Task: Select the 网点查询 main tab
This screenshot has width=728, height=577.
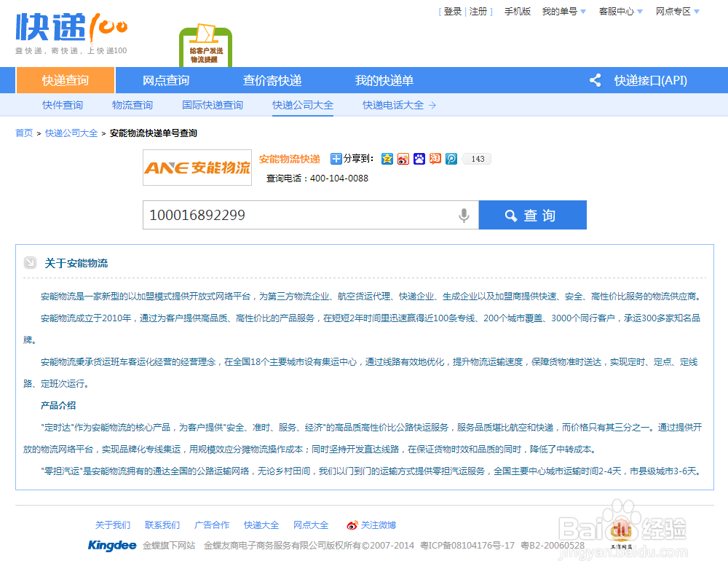Action: tap(166, 80)
